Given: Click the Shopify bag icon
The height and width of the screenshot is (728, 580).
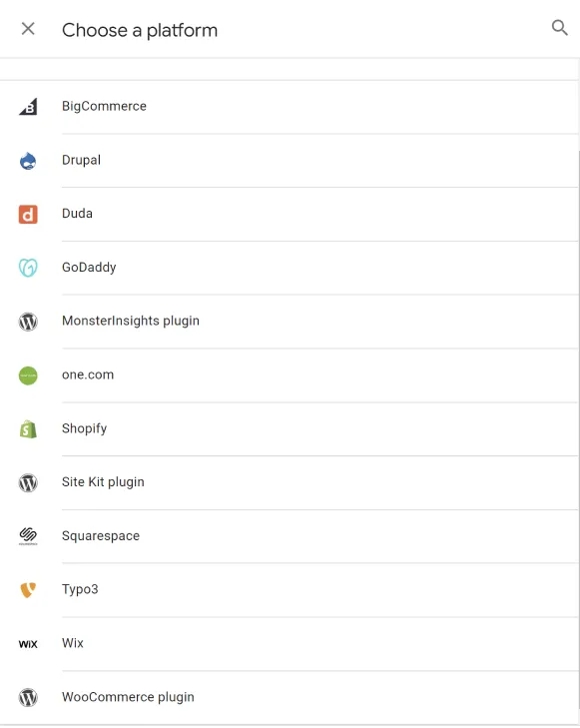Looking at the screenshot, I should [x=28, y=429].
